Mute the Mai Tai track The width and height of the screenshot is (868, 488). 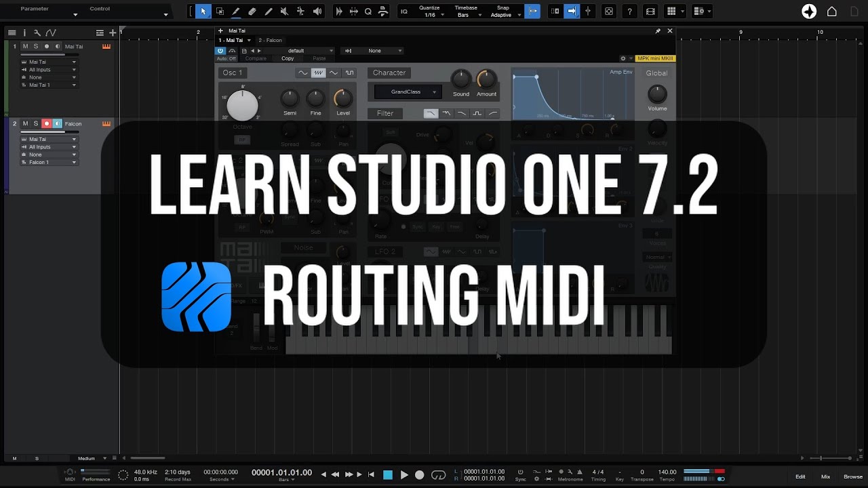[x=25, y=47]
